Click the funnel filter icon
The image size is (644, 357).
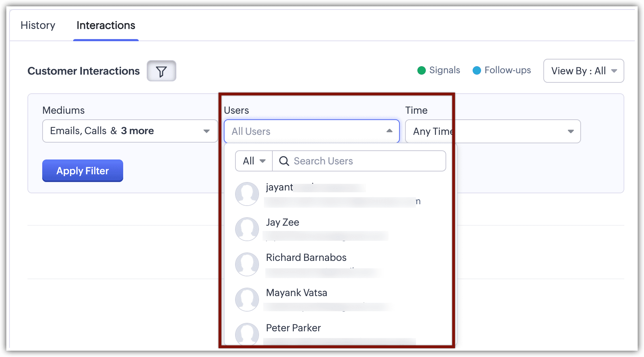(161, 71)
